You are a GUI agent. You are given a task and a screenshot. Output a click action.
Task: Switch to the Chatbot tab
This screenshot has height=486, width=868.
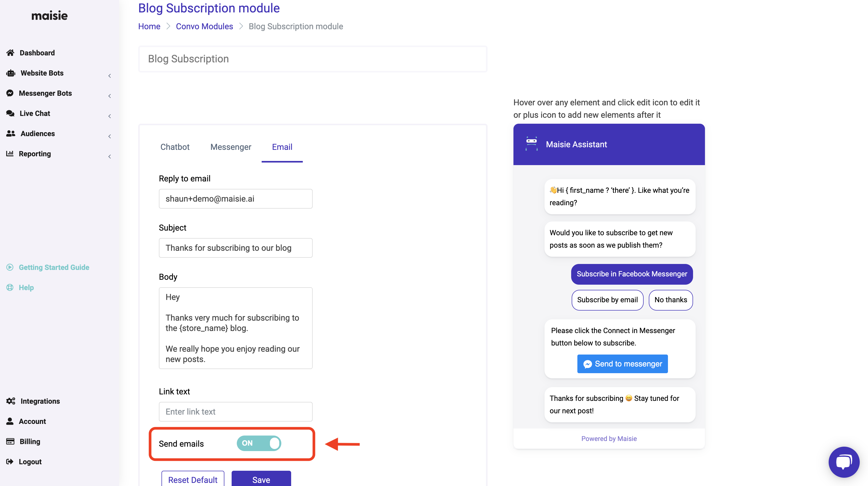[x=175, y=147]
